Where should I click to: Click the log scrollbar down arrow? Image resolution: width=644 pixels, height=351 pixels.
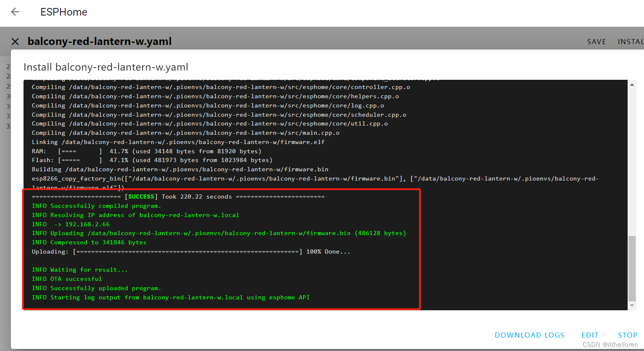[632, 306]
